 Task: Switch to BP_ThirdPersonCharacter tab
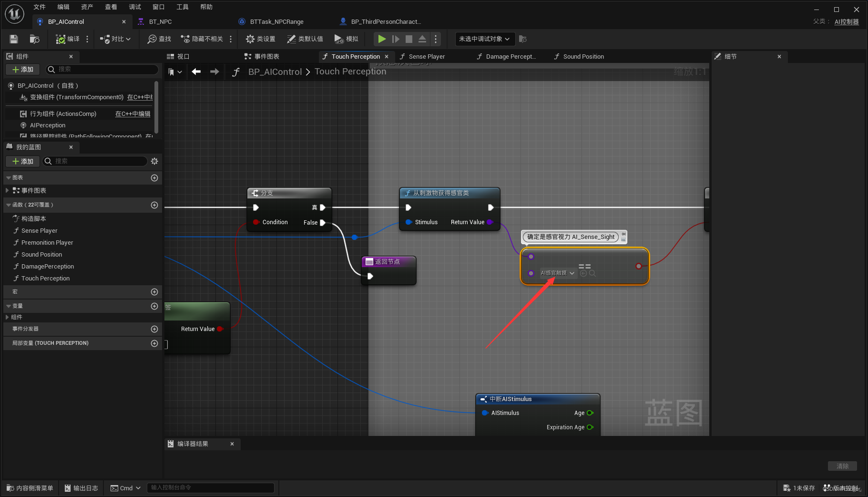pyautogui.click(x=386, y=22)
